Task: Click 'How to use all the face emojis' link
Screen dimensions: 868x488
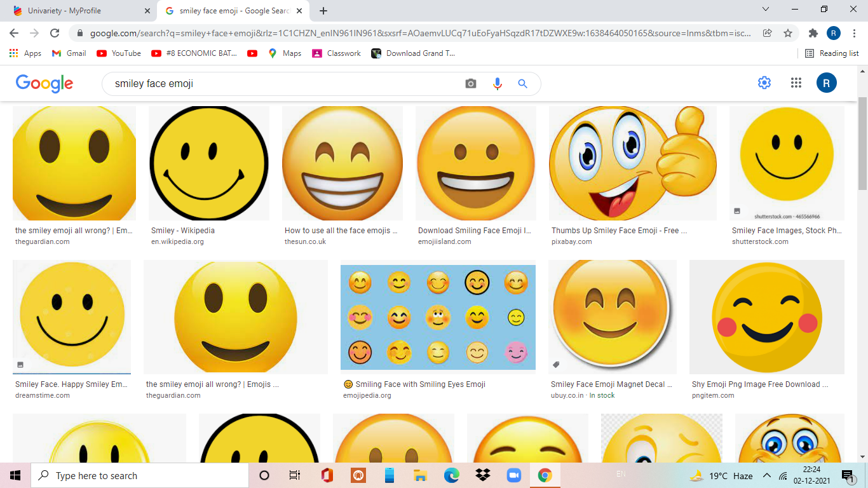Action: click(341, 231)
